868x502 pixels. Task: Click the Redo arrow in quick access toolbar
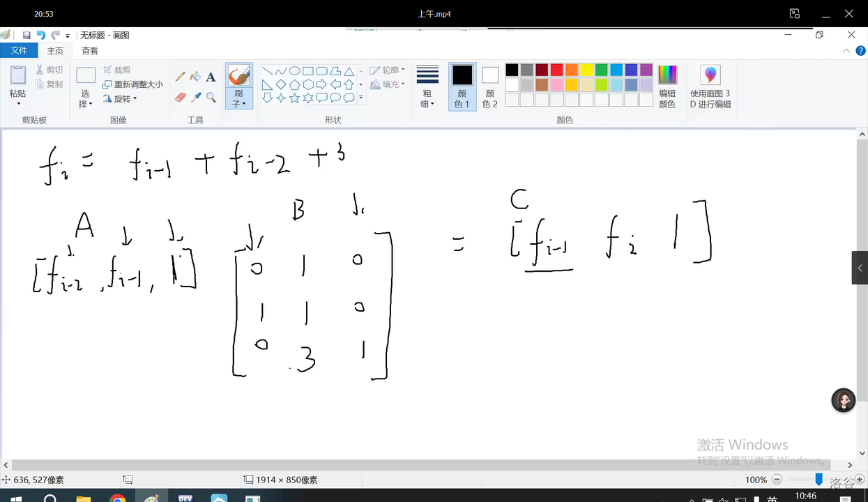click(55, 35)
